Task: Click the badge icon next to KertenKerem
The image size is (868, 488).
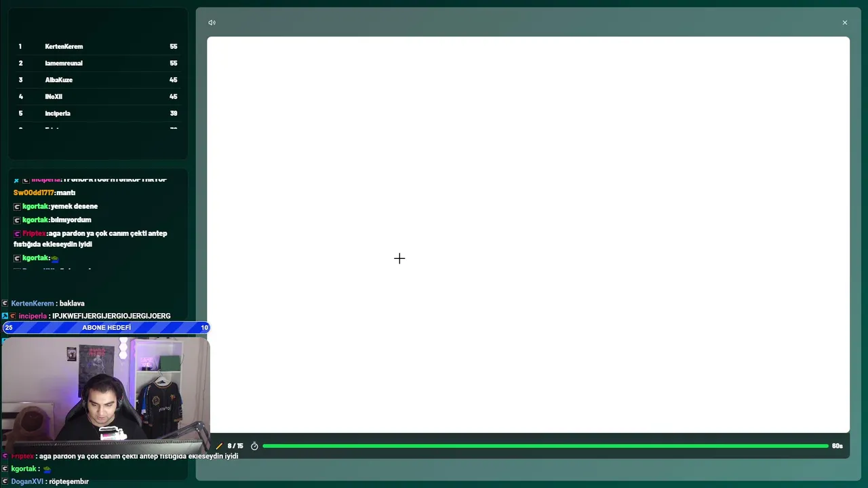Action: coord(5,303)
